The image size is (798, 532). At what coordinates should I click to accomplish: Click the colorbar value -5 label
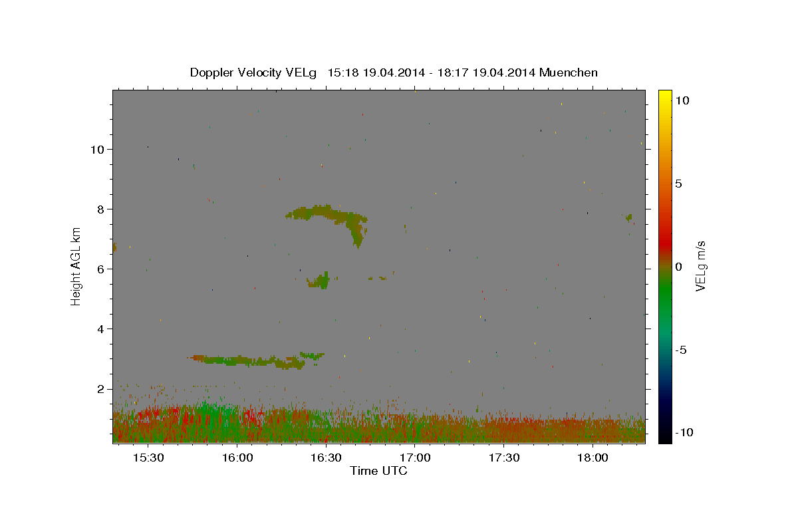[681, 350]
